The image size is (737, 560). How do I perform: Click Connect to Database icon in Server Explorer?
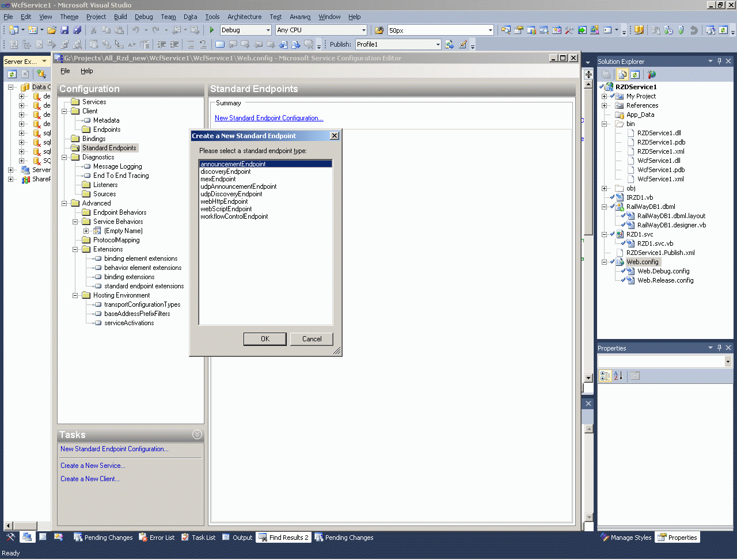click(x=41, y=74)
